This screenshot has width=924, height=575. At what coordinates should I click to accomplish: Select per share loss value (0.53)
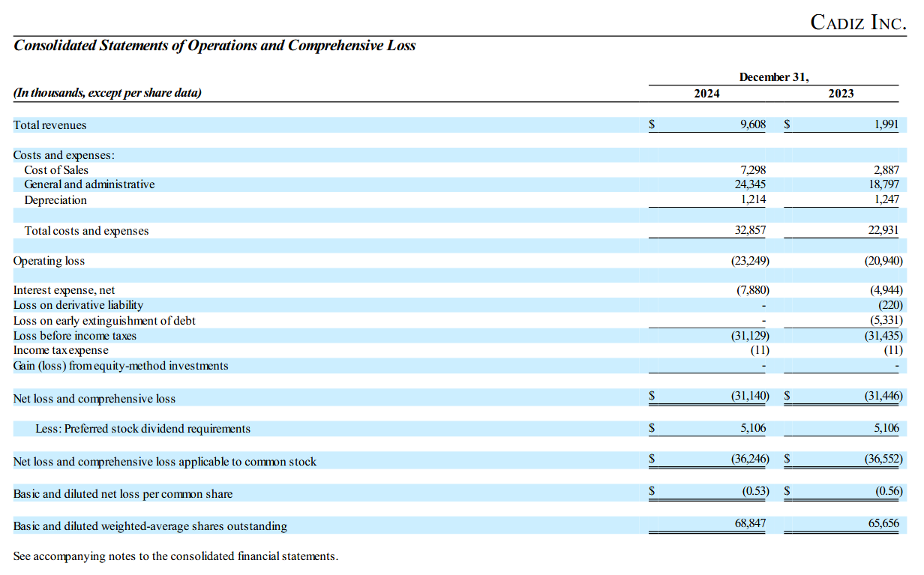(755, 492)
